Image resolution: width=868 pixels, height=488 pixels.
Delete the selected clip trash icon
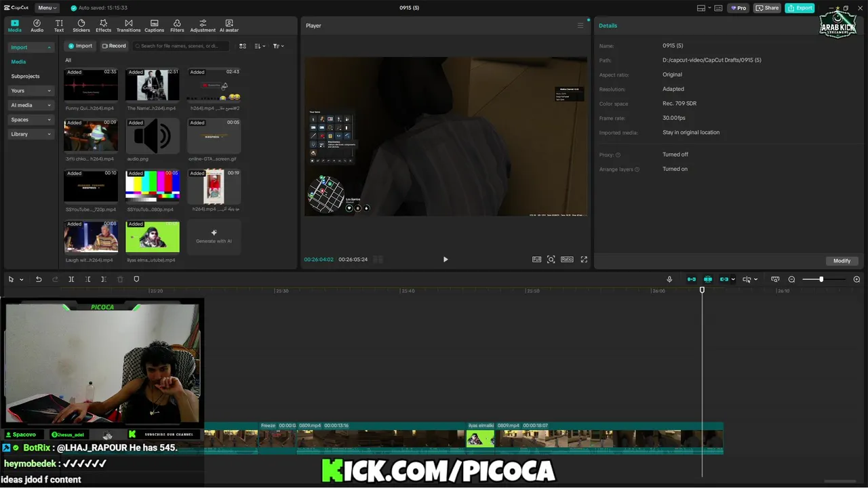coord(120,279)
